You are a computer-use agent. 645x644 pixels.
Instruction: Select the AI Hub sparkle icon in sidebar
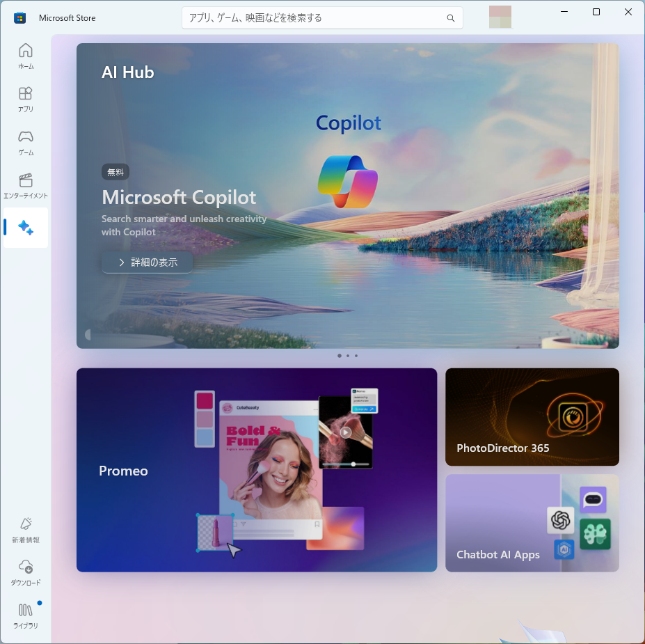click(x=26, y=228)
